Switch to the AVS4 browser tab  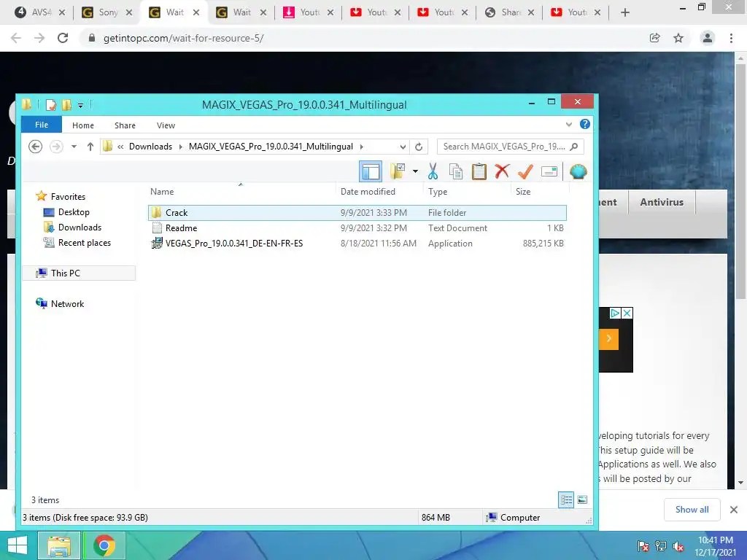(x=40, y=12)
